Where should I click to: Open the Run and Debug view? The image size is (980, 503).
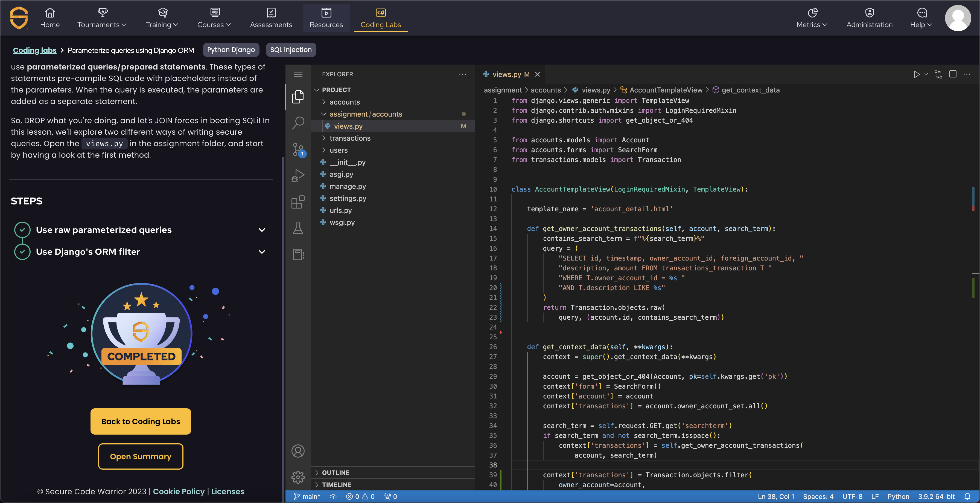pyautogui.click(x=298, y=175)
